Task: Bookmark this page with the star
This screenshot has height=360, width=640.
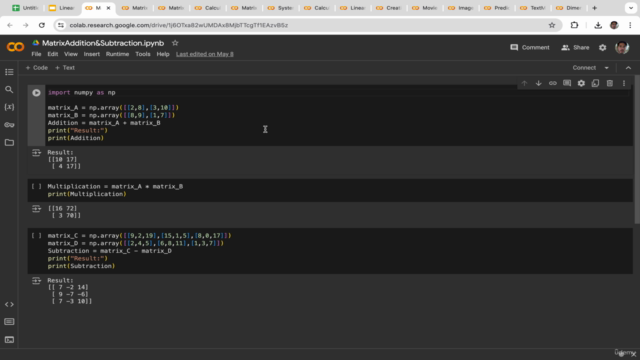Action: 552,25
